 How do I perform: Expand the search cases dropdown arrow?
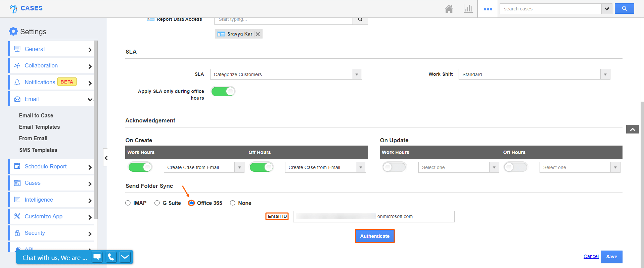(x=606, y=9)
